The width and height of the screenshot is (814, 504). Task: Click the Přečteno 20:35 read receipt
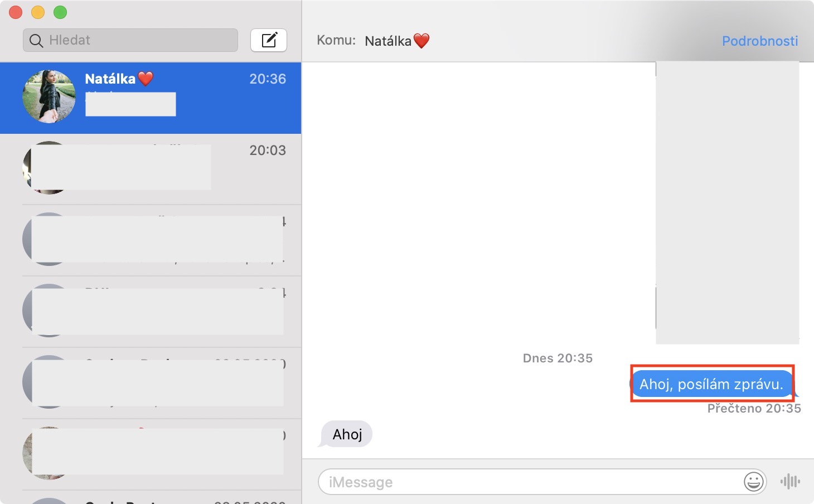(x=754, y=408)
